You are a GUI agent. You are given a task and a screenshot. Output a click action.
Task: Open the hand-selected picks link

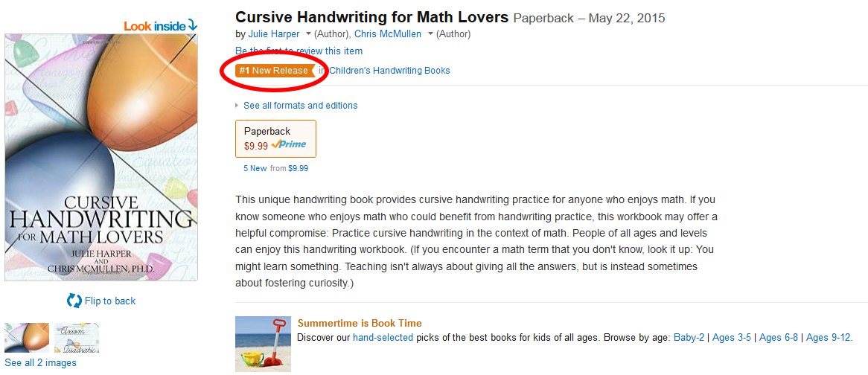pos(383,338)
